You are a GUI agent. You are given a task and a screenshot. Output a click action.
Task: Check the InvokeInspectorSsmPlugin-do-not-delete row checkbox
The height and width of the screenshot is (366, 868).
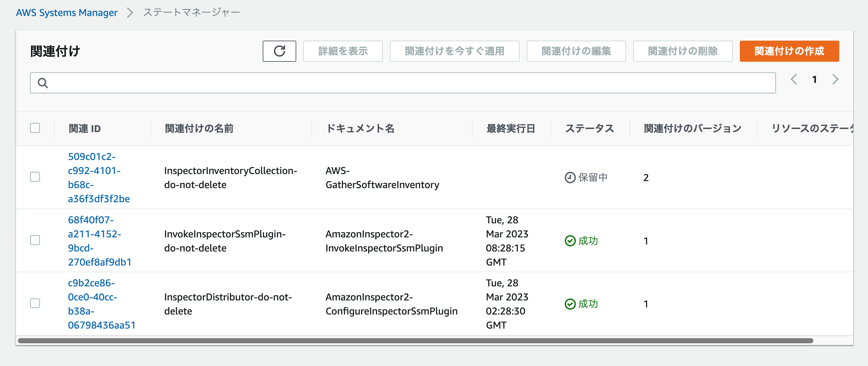click(35, 240)
